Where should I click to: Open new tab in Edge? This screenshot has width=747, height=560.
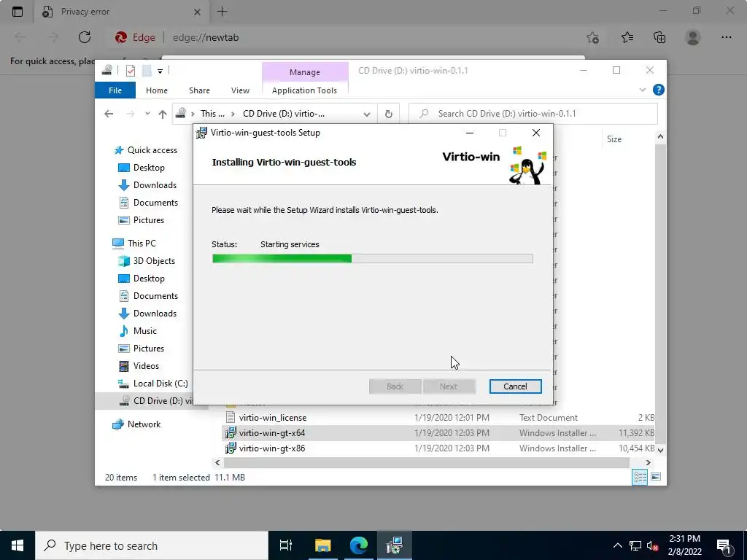222,12
